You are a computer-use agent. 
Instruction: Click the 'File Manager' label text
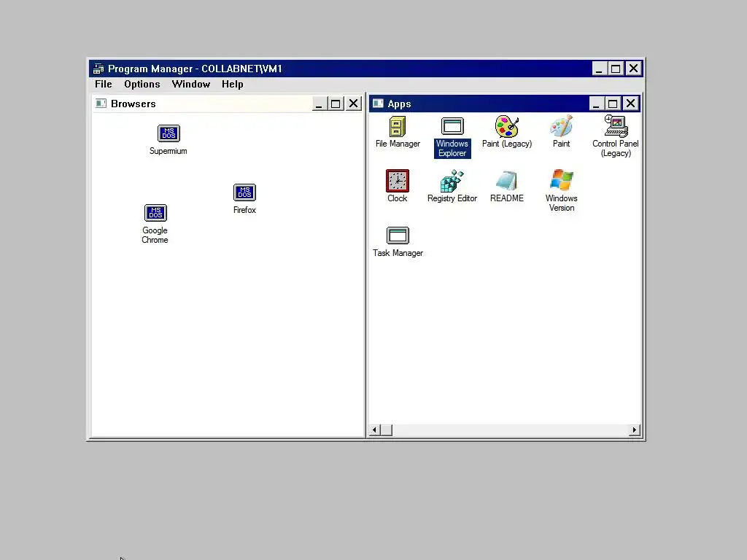tap(398, 144)
